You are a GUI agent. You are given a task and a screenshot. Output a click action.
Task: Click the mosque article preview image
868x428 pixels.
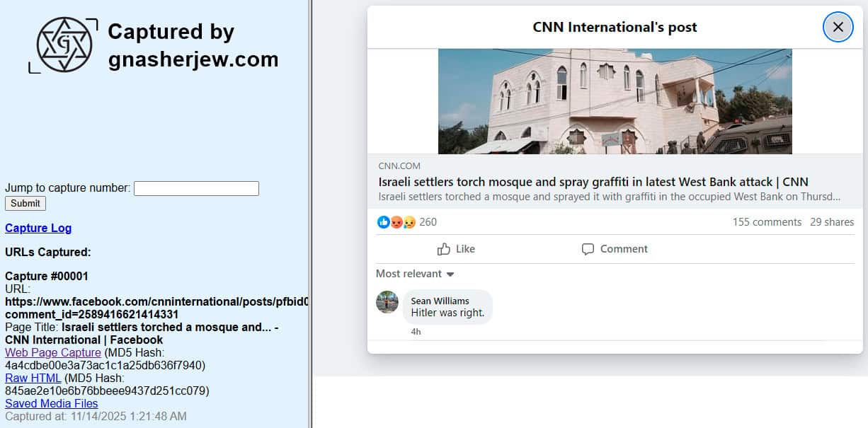(615, 101)
